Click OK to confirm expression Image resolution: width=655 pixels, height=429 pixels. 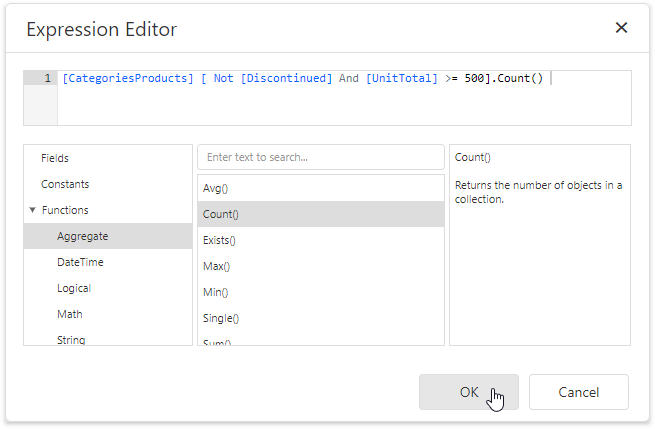point(468,392)
